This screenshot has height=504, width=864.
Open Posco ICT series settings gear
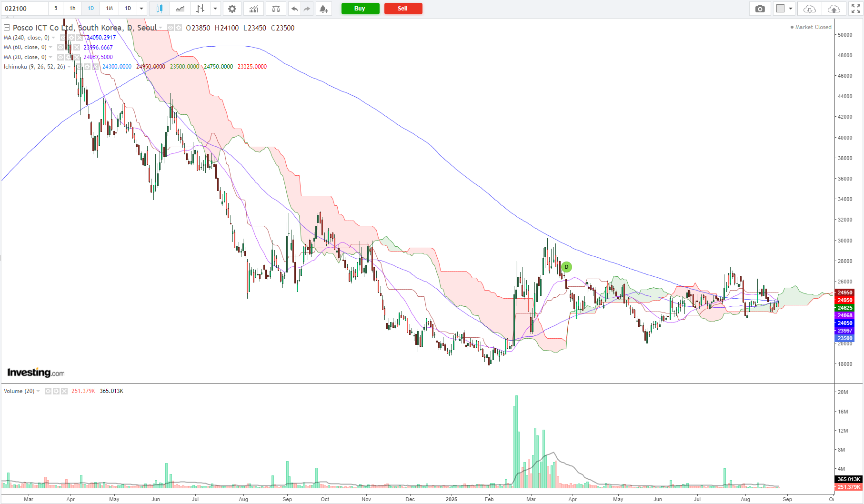(x=179, y=28)
